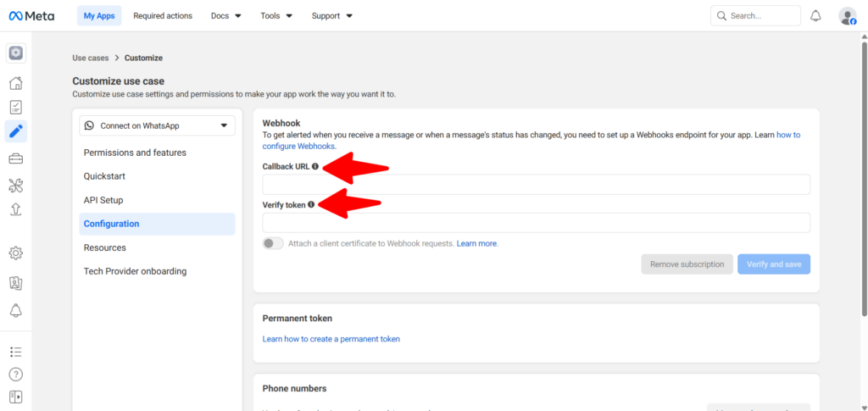Select API Setup in the side menu
This screenshot has width=868, height=411.
tap(103, 200)
